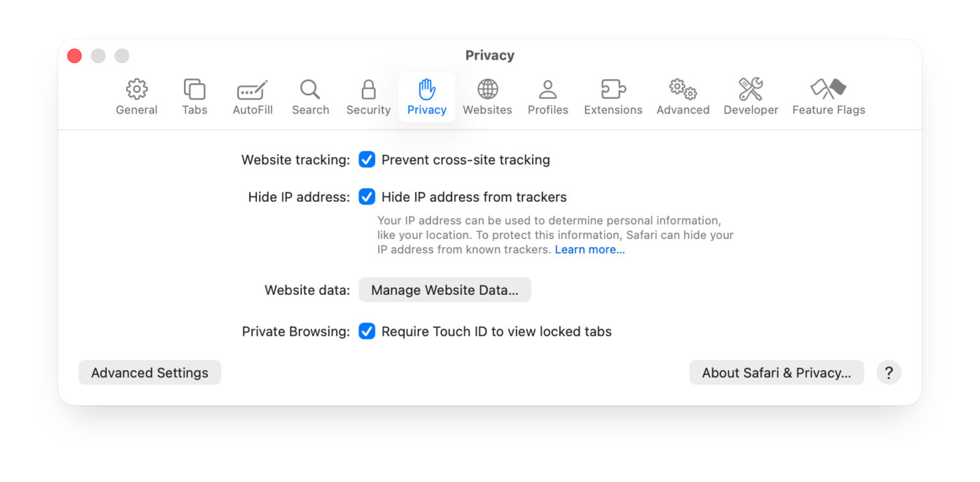The height and width of the screenshot is (482, 980).
Task: Toggle Require Touch ID for locked tabs
Action: (x=367, y=331)
